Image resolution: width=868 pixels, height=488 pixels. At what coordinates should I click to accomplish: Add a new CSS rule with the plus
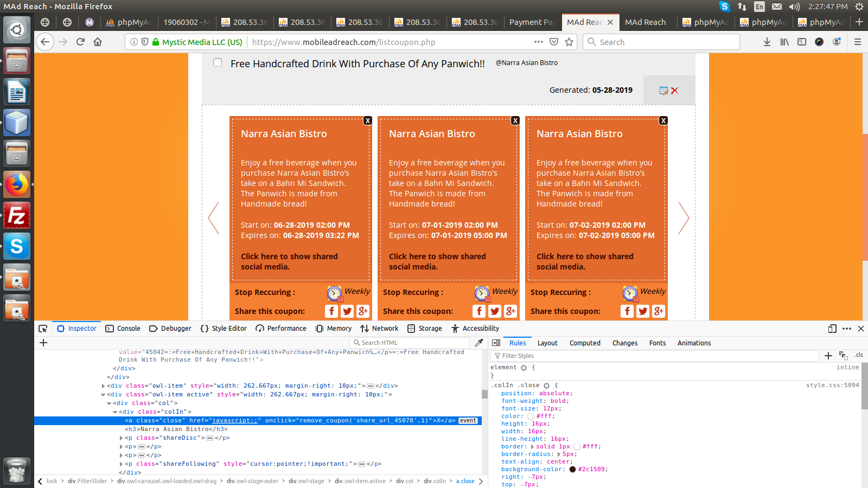tap(828, 356)
